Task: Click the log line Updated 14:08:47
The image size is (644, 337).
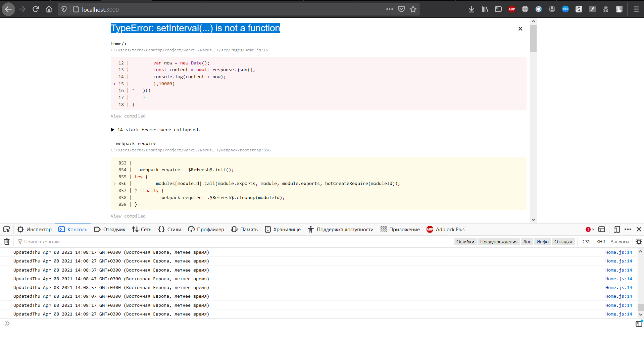Action: tap(111, 279)
